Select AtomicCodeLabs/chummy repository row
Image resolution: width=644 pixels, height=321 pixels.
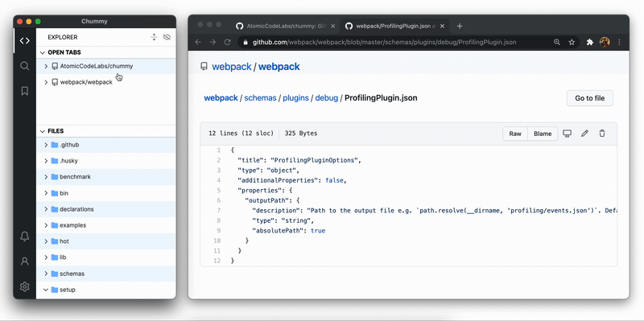coord(106,66)
